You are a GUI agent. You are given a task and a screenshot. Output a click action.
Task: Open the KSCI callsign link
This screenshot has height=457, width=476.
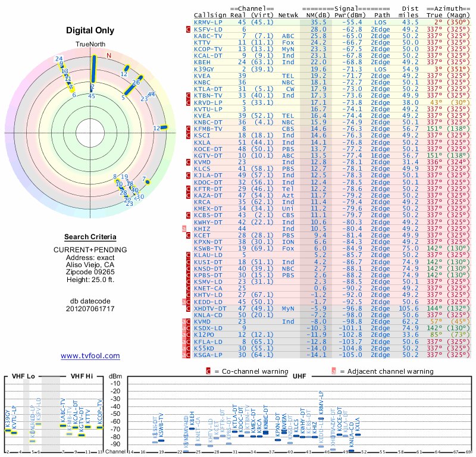pos(202,136)
